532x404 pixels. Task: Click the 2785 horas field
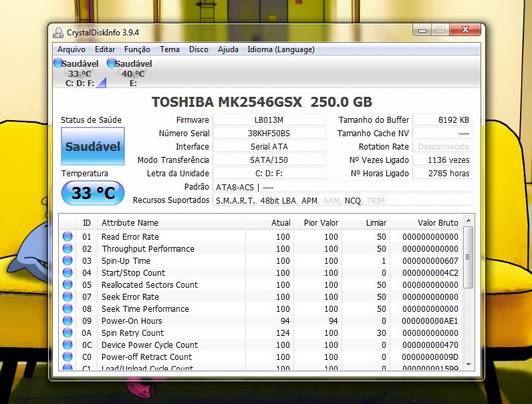442,174
